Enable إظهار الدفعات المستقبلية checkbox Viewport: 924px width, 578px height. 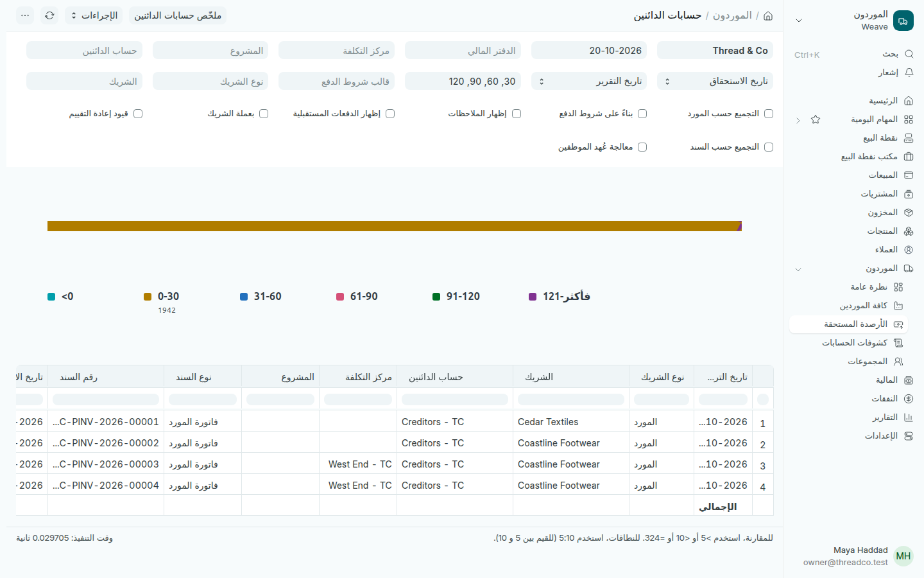(x=390, y=114)
